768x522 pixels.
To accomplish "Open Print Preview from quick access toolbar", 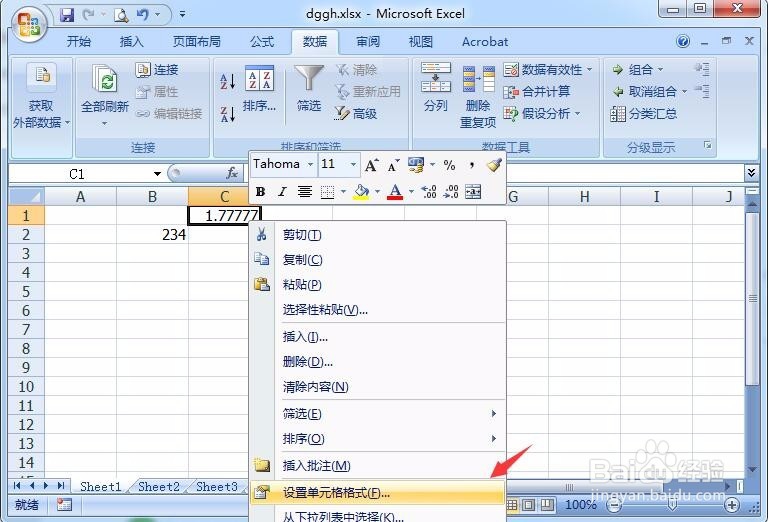I will click(x=121, y=16).
